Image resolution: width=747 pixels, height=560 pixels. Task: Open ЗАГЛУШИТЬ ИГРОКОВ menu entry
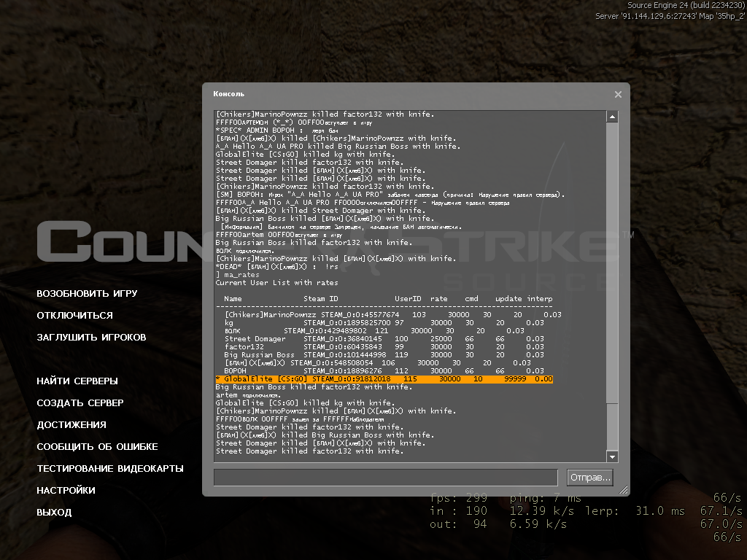[91, 337]
